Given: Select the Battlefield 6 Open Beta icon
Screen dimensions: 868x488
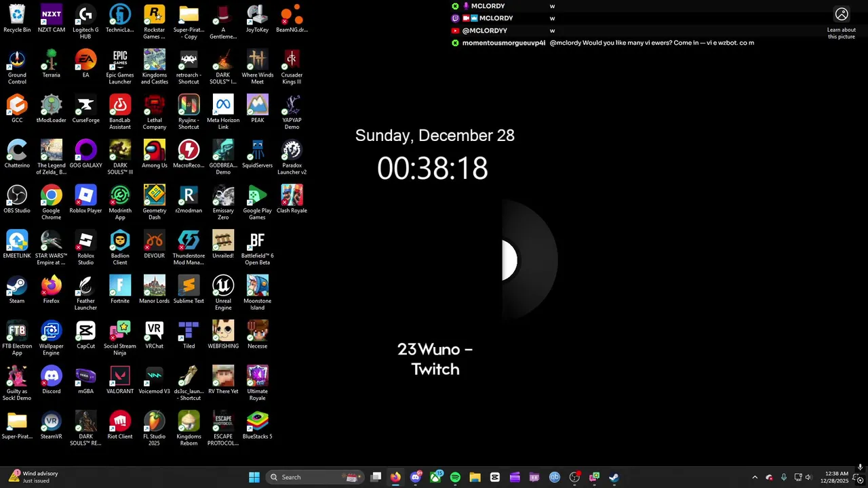Looking at the screenshot, I should click(x=258, y=248).
